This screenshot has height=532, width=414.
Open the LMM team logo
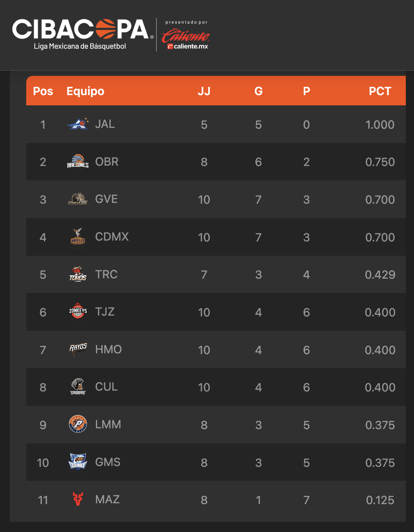(78, 424)
